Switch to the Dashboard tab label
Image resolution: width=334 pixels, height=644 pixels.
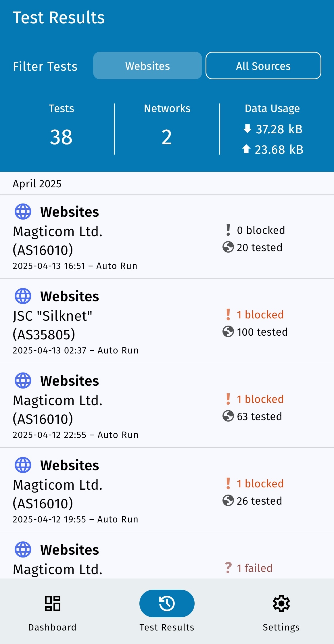pyautogui.click(x=52, y=627)
